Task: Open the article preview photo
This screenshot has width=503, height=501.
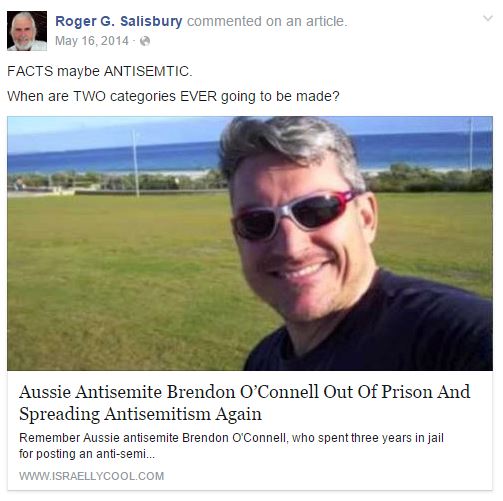Action: click(x=250, y=243)
